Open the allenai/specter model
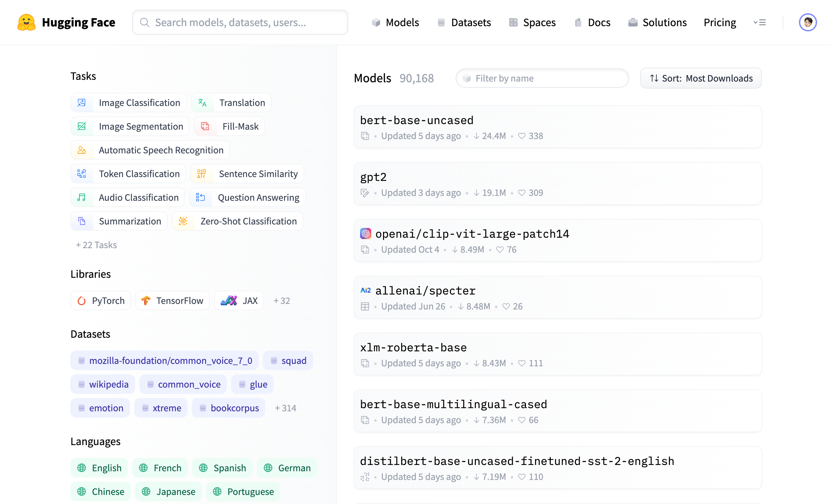 coord(558,297)
